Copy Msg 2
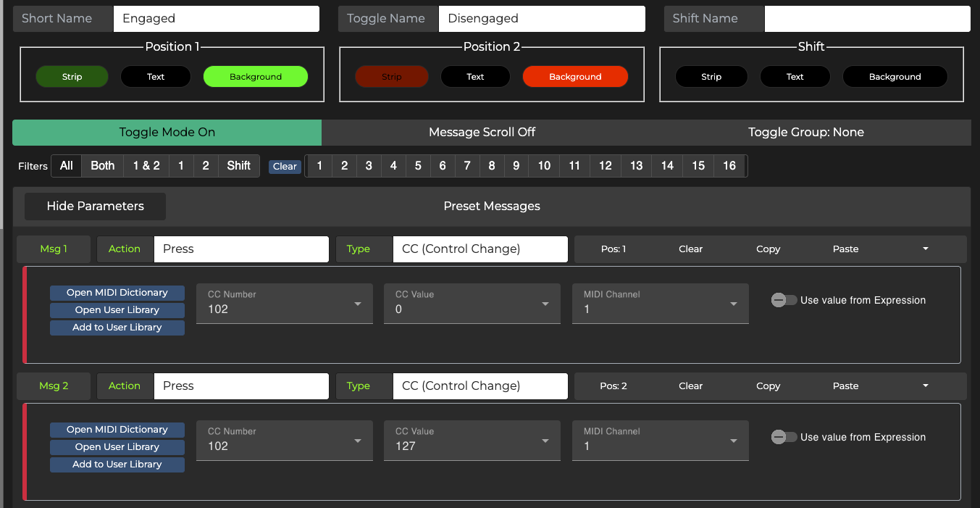This screenshot has height=508, width=980. (768, 386)
